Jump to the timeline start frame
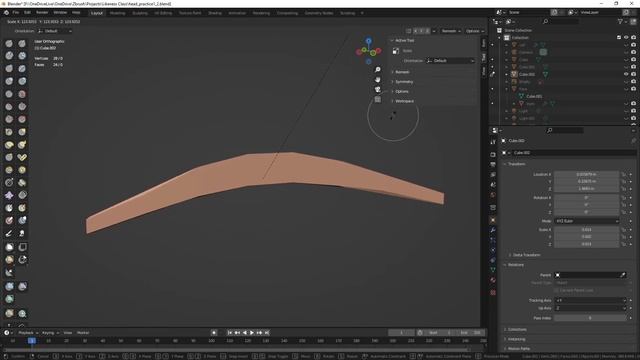The height and width of the screenshot is (360, 640). 230,333
